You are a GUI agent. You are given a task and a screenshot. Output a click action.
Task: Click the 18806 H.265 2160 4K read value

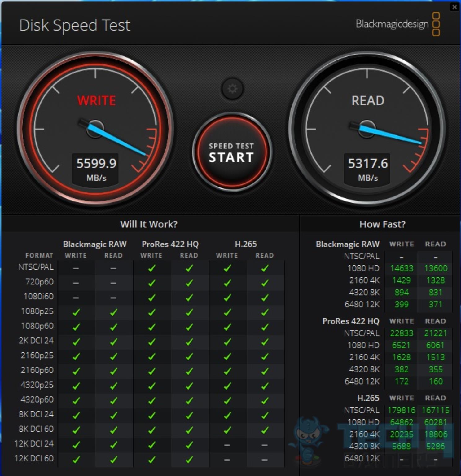click(436, 434)
